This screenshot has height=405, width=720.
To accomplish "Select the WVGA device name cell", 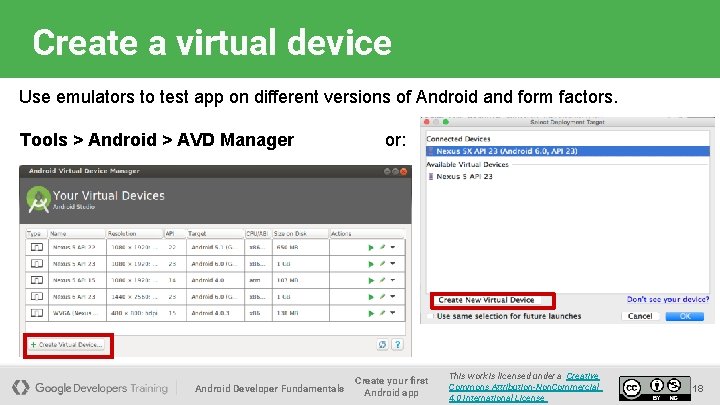I will click(77, 313).
